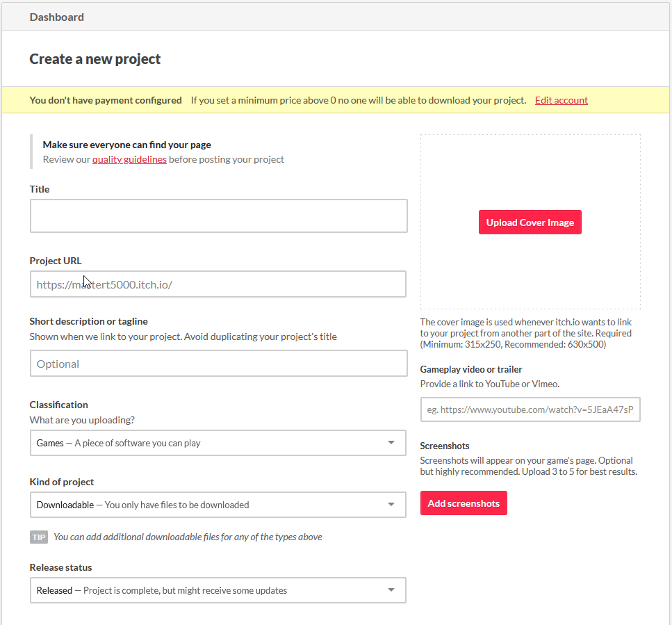
Task: Click the Release status arrow icon
Action: point(391,590)
